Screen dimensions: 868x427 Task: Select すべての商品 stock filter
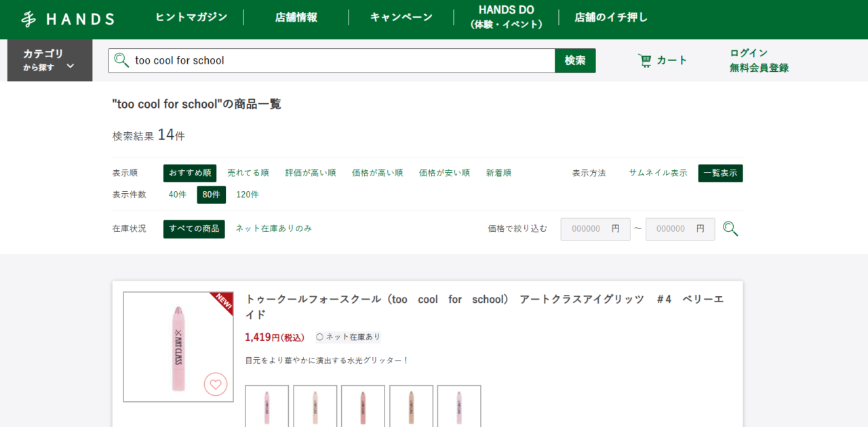194,228
